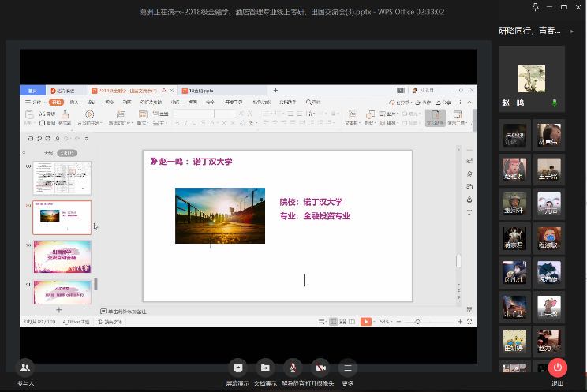Click the layout icon in ribbon
Viewport: 587px width, 392px height.
[143, 114]
